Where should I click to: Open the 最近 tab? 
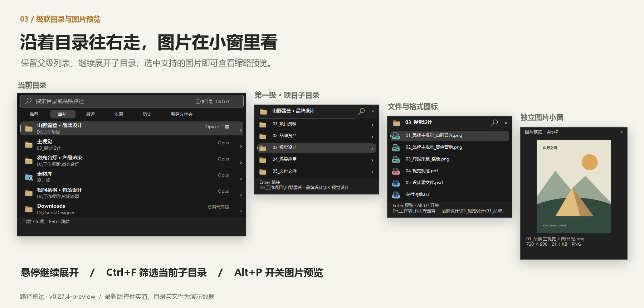(91, 114)
